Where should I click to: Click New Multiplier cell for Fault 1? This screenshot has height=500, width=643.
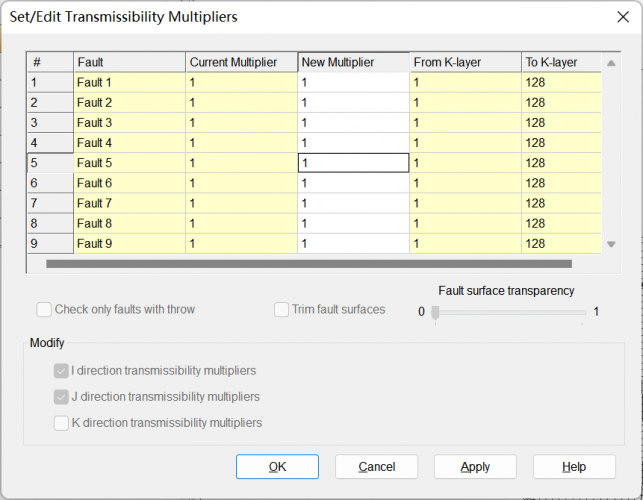pyautogui.click(x=353, y=83)
